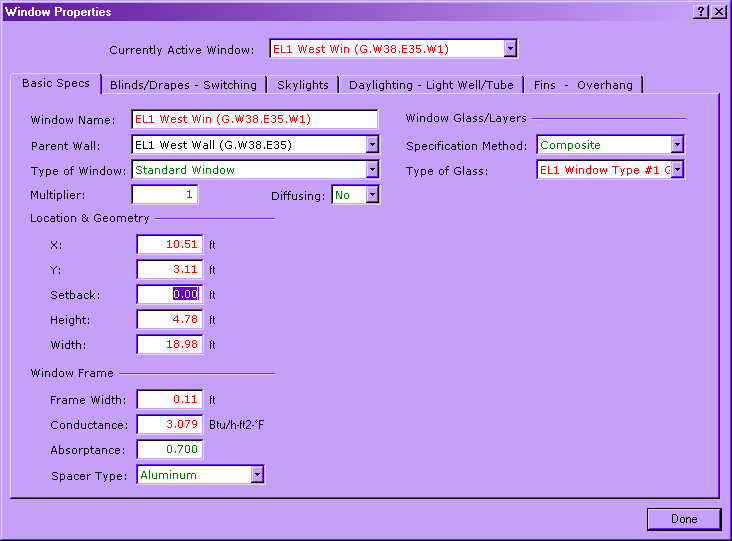This screenshot has width=732, height=541.
Task: Switch to Blinds/Drapes - Switching tab
Action: (x=183, y=85)
